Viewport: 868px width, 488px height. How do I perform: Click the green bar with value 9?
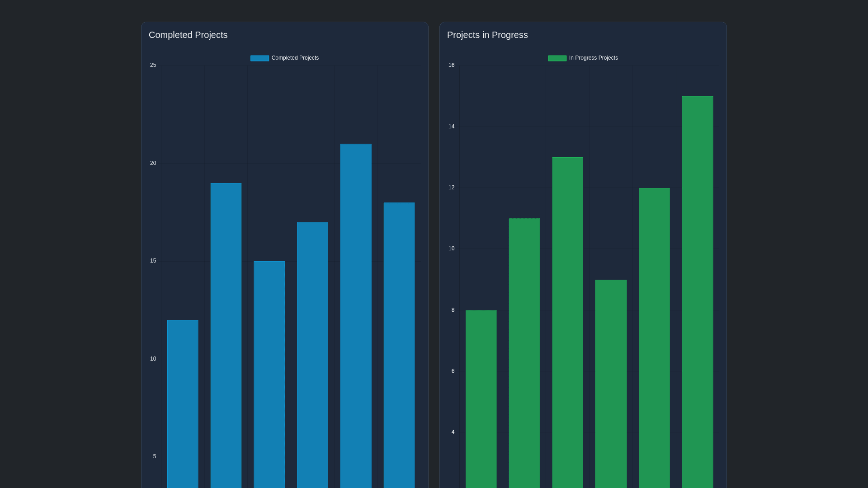click(611, 384)
